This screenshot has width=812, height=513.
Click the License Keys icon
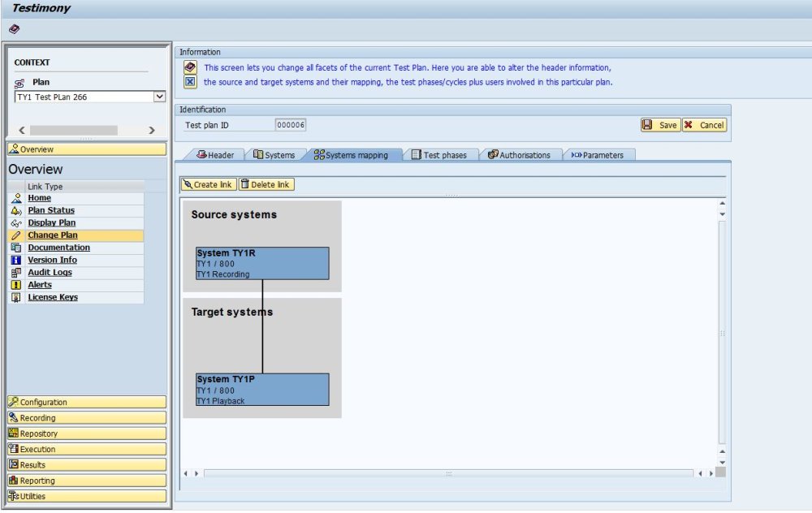(x=16, y=298)
